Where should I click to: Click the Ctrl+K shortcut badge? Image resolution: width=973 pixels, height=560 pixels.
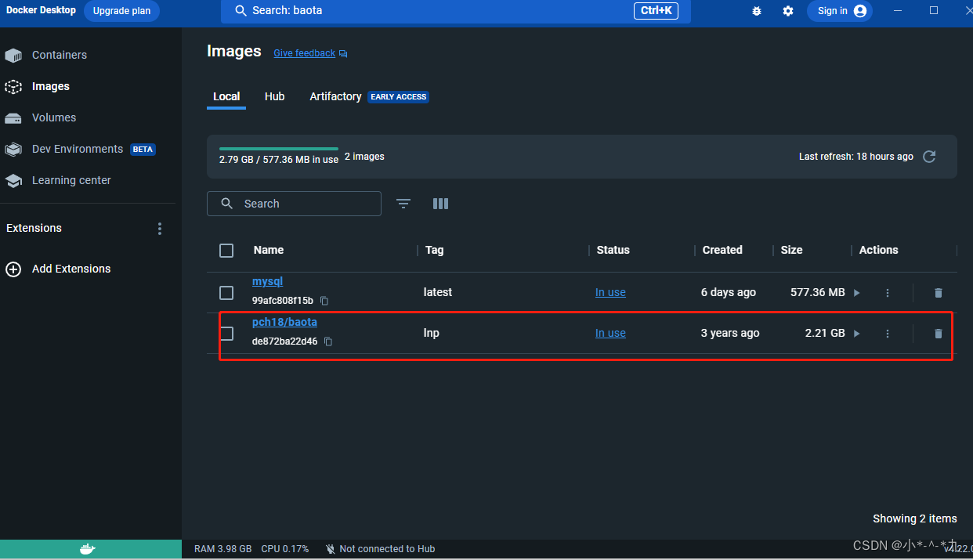click(656, 10)
